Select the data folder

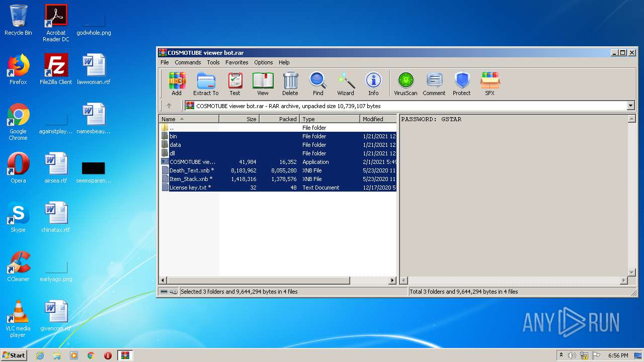(x=278, y=145)
